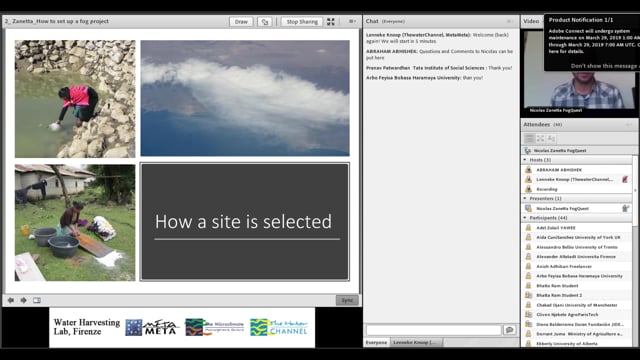640x360 pixels.
Task: Click the Draw button in share pod
Action: point(241,22)
